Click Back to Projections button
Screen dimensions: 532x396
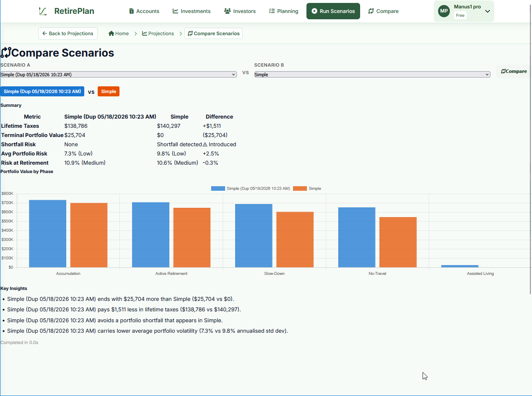pos(68,34)
